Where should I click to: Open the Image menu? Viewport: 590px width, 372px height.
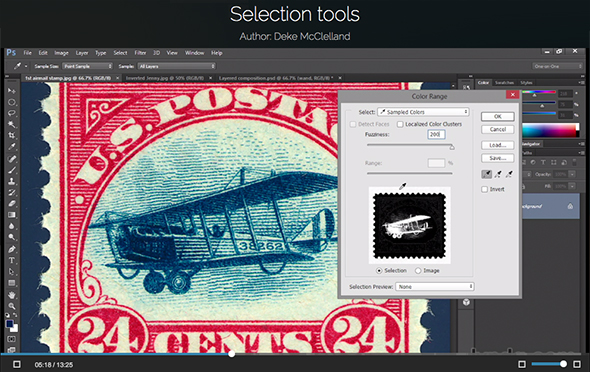(x=61, y=53)
